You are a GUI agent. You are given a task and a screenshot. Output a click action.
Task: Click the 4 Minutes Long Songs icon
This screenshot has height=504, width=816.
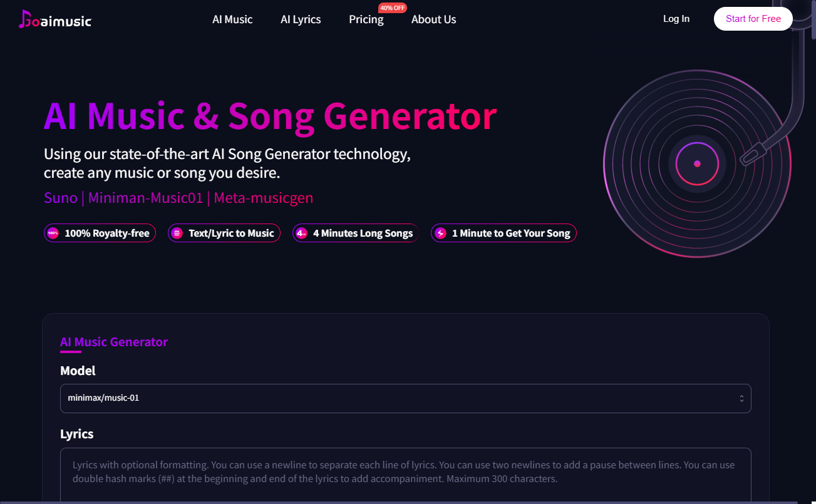click(x=301, y=233)
